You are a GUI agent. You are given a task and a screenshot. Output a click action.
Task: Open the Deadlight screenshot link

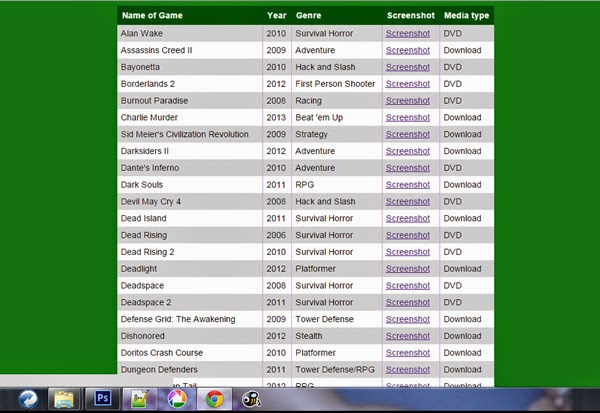tap(408, 269)
